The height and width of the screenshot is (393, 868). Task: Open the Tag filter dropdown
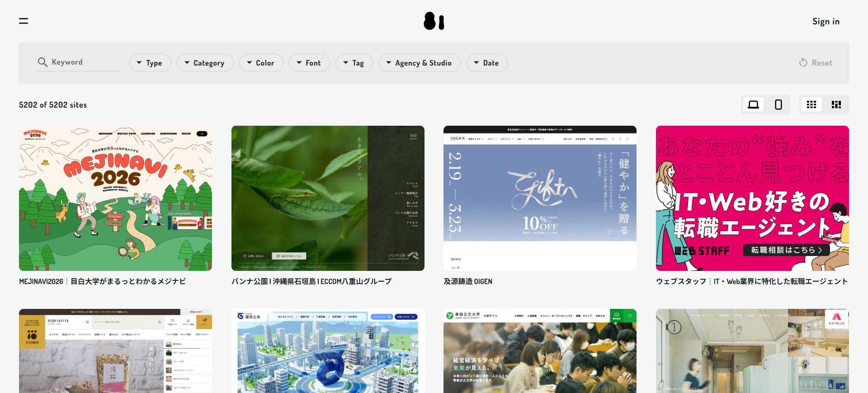pyautogui.click(x=354, y=63)
